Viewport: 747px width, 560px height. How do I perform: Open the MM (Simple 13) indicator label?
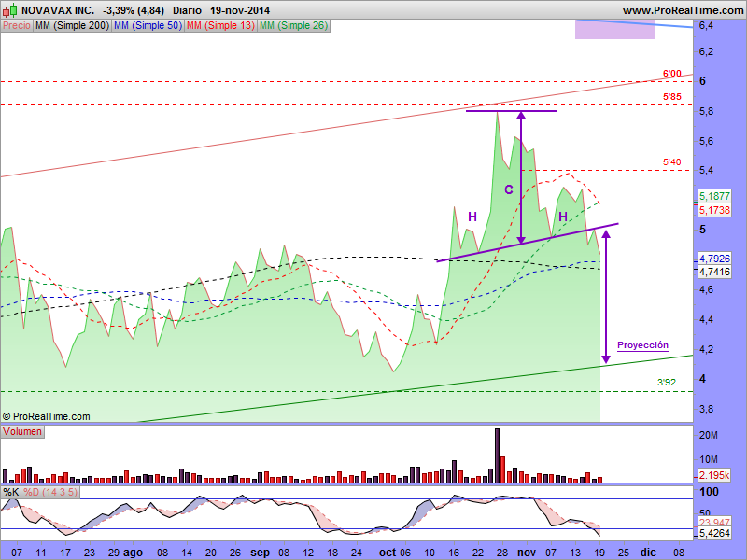point(220,26)
